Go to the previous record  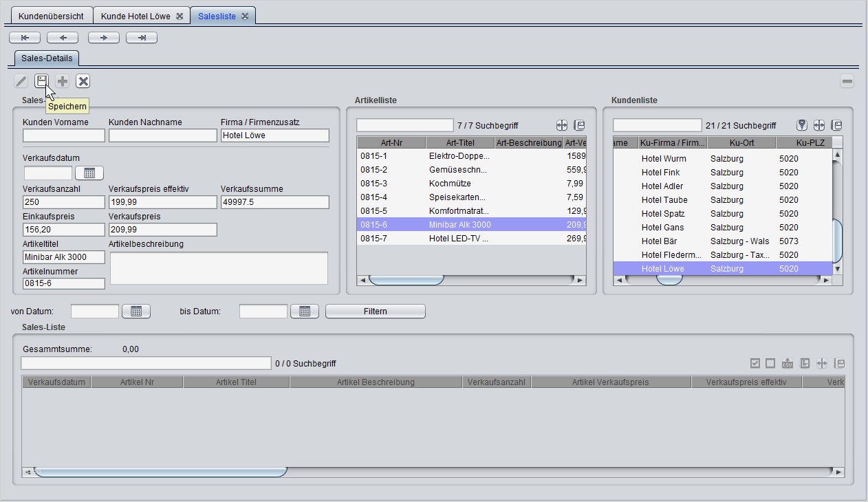click(63, 38)
